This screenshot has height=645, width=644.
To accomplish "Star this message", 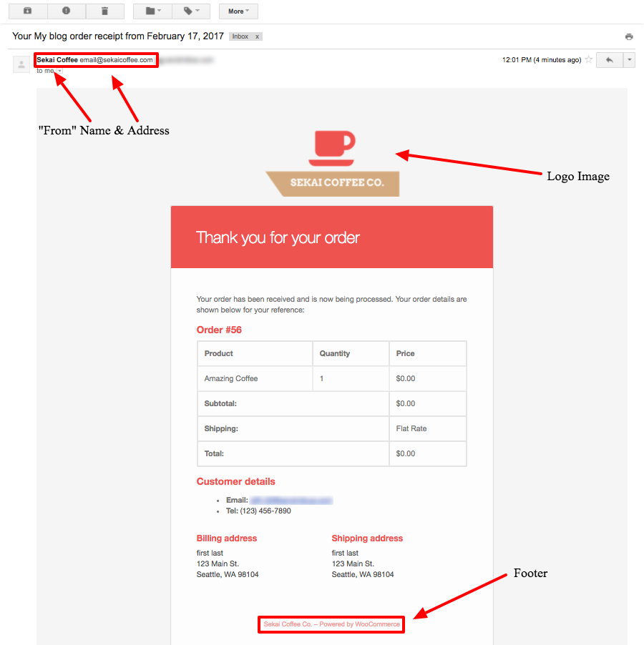I will 589,59.
